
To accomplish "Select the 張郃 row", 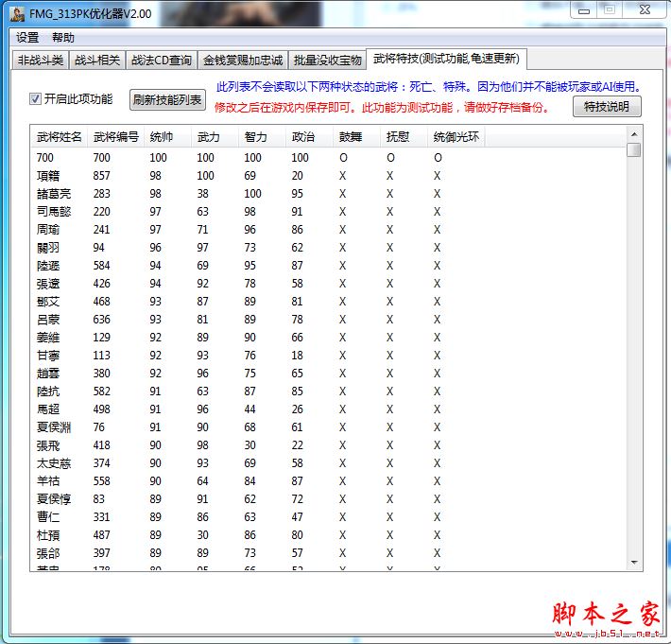I will click(x=328, y=553).
